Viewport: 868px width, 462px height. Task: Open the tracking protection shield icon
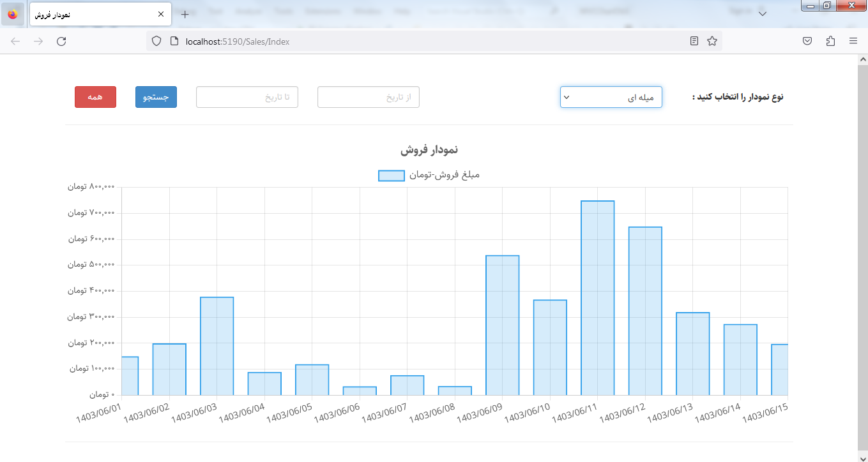point(156,41)
